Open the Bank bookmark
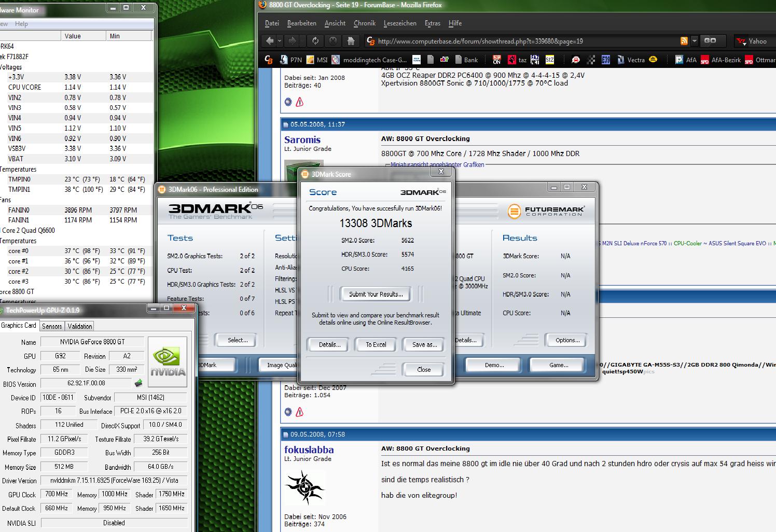Image resolution: width=776 pixels, height=532 pixels. (x=466, y=60)
